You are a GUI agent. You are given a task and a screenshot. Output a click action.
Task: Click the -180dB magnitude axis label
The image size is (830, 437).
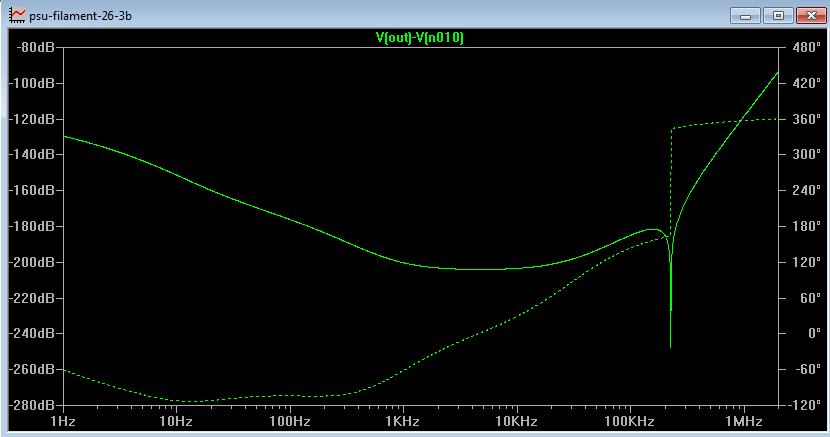pos(32,226)
